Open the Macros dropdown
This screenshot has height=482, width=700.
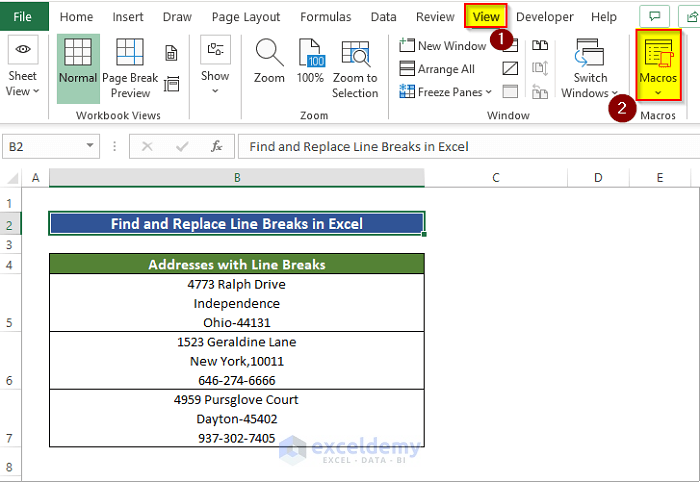[x=658, y=66]
